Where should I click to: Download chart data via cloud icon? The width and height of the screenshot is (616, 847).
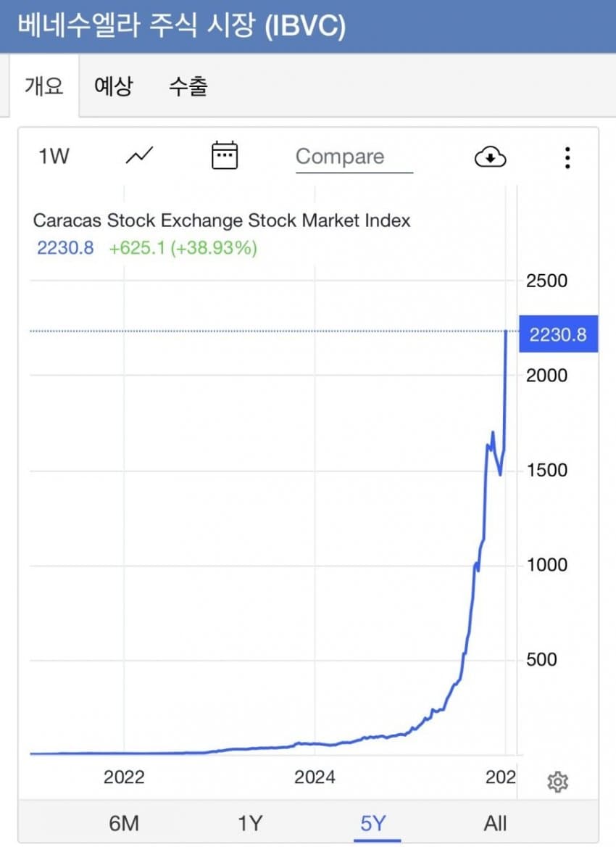point(490,157)
